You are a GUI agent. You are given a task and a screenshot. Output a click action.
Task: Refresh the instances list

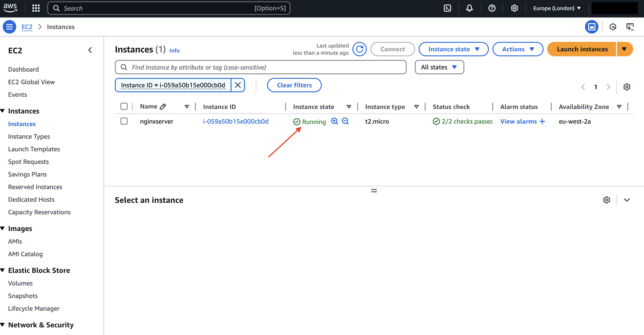coord(360,49)
